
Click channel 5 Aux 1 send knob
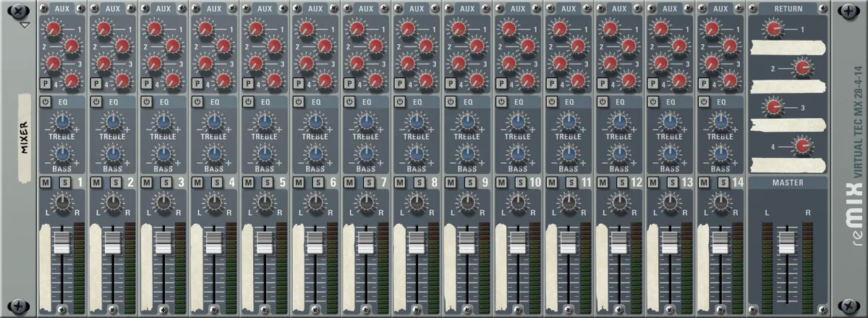click(x=256, y=30)
